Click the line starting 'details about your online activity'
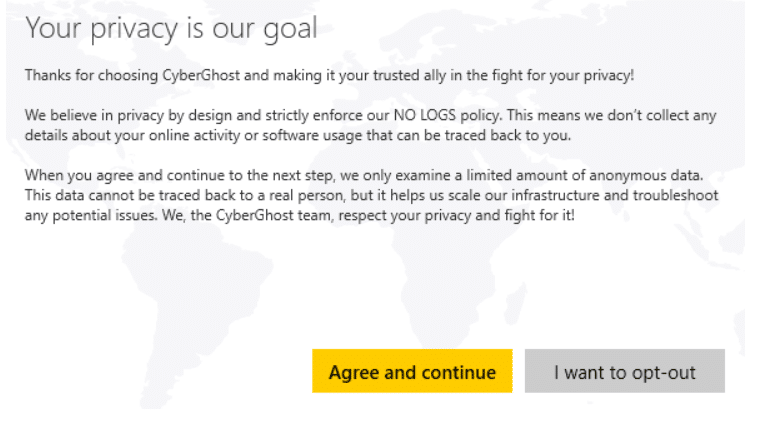 click(298, 136)
